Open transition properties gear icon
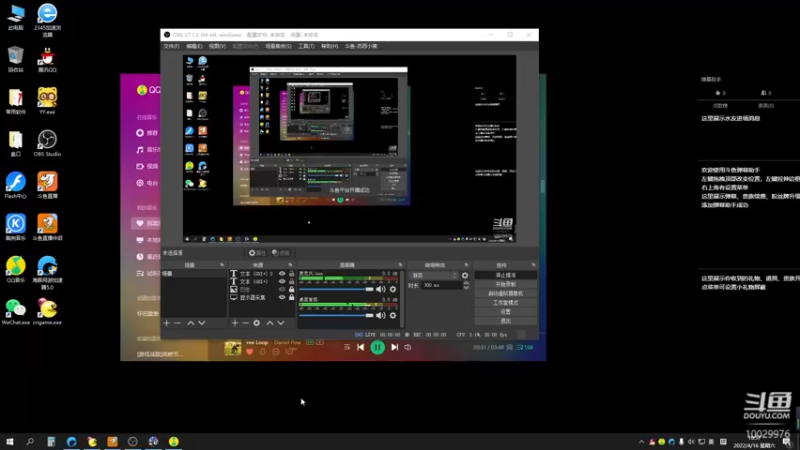 [x=465, y=276]
